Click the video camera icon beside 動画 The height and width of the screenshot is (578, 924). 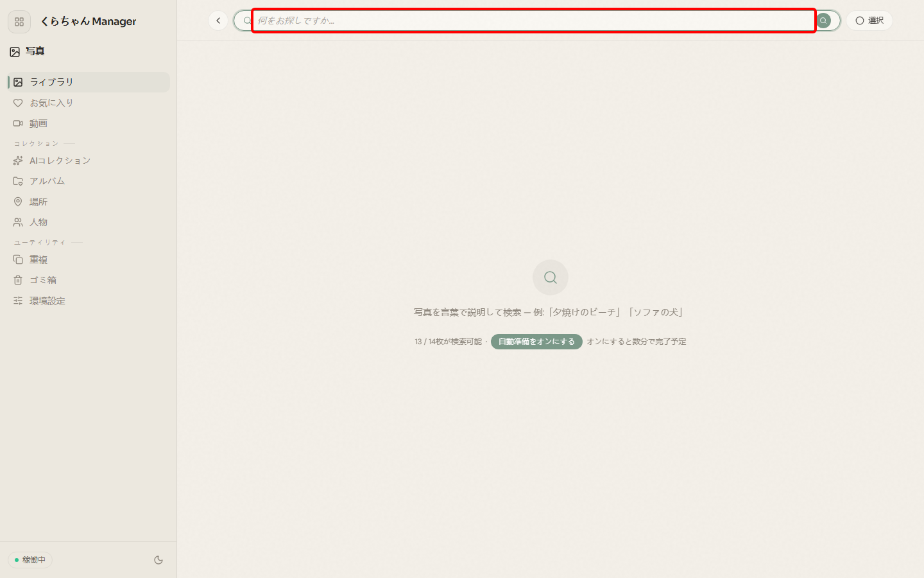click(x=18, y=123)
